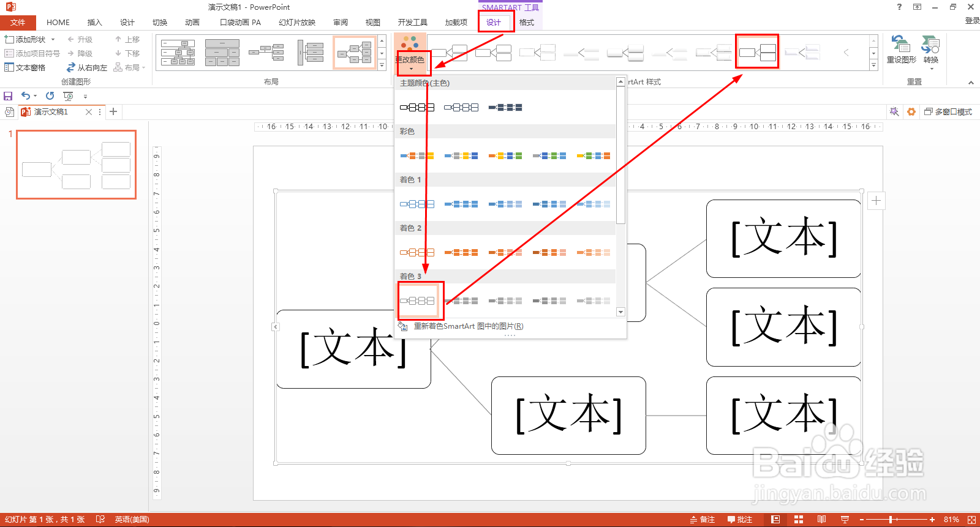
Task: Open the 更改颜色 dropdown
Action: coord(410,54)
